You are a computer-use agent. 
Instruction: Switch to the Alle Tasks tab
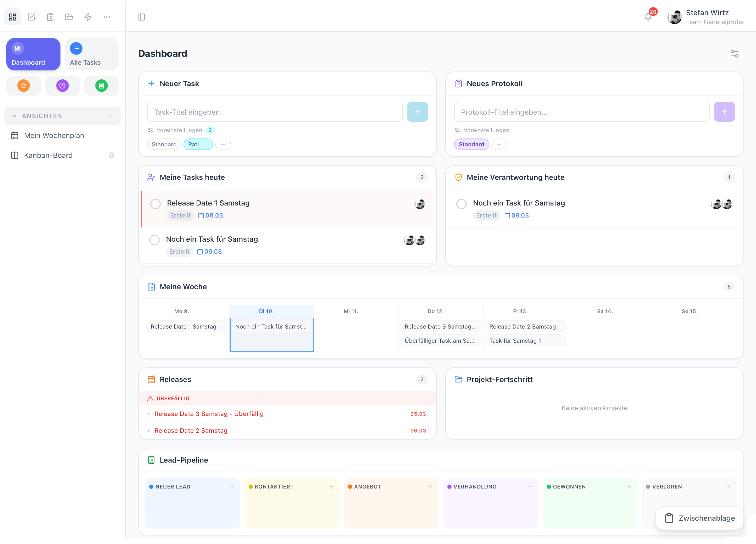(92, 54)
